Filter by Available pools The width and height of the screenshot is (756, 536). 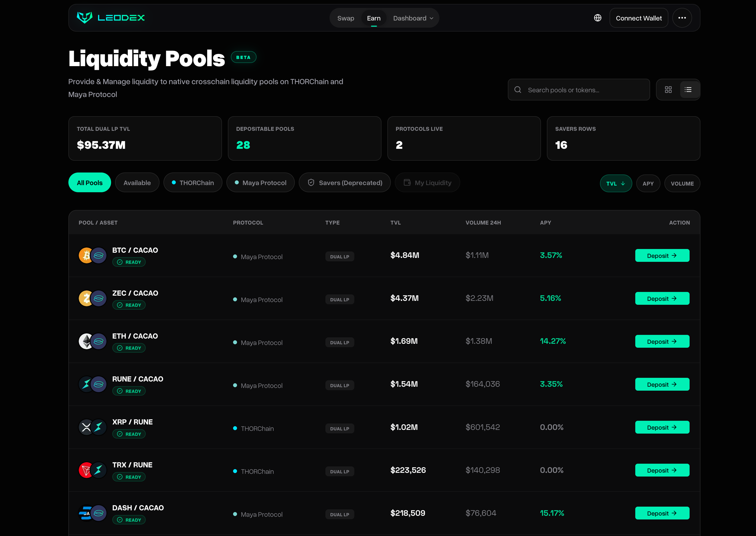point(137,183)
